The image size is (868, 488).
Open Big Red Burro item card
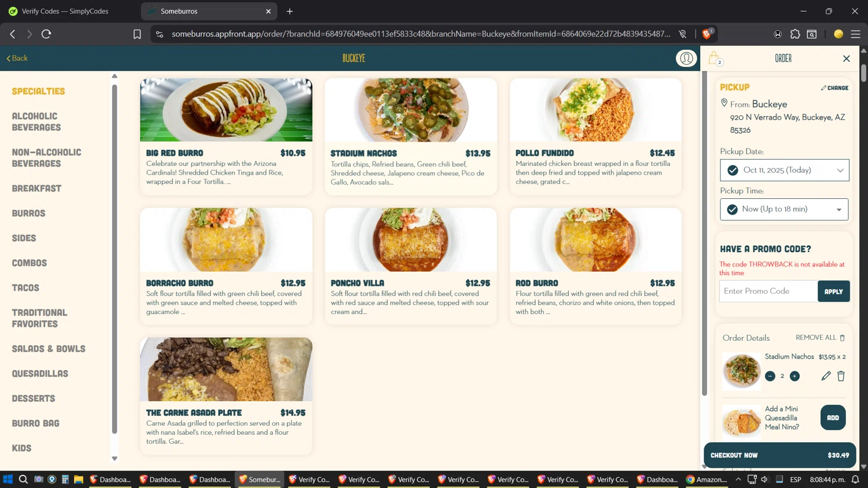[226, 136]
